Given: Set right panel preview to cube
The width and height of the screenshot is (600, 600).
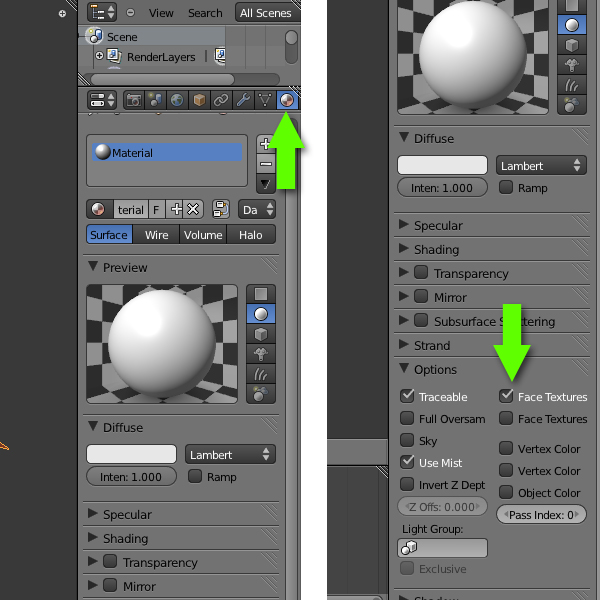Looking at the screenshot, I should tap(572, 45).
